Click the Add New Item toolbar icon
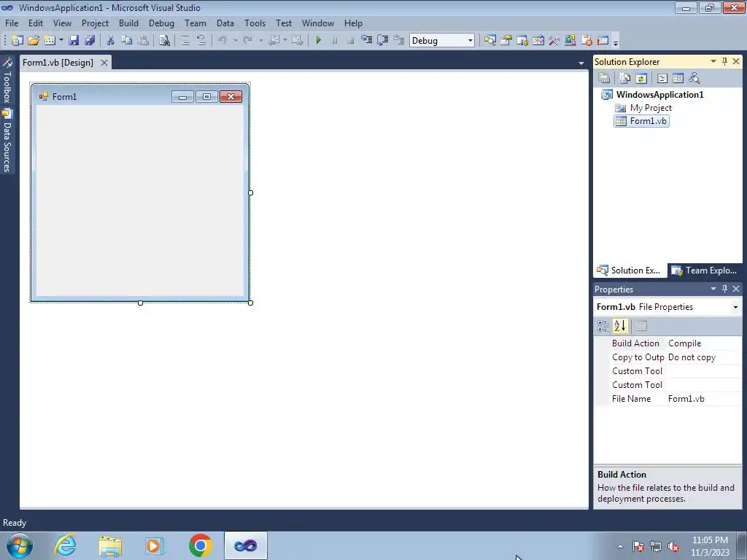 pos(50,41)
